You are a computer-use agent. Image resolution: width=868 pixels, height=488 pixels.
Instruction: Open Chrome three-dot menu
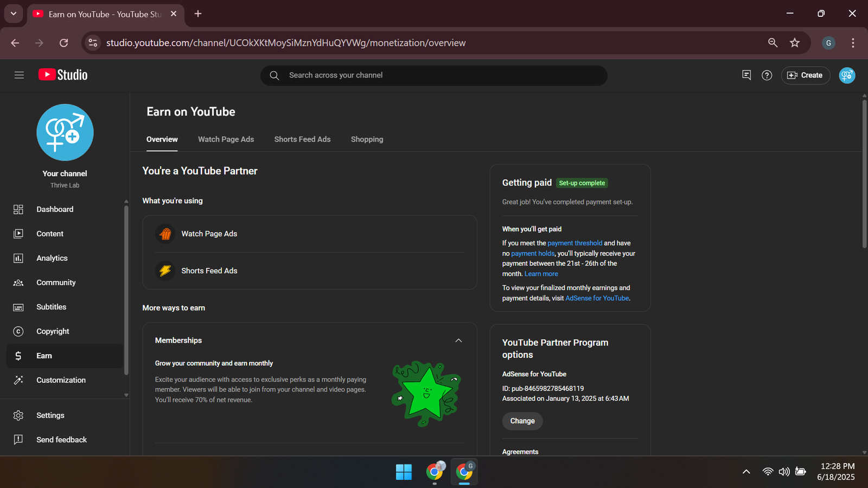853,43
